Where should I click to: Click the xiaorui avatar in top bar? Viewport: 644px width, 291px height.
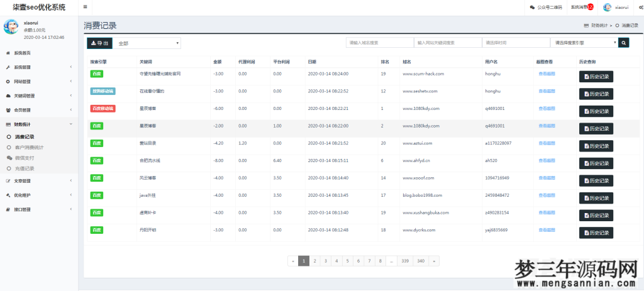[x=608, y=8]
